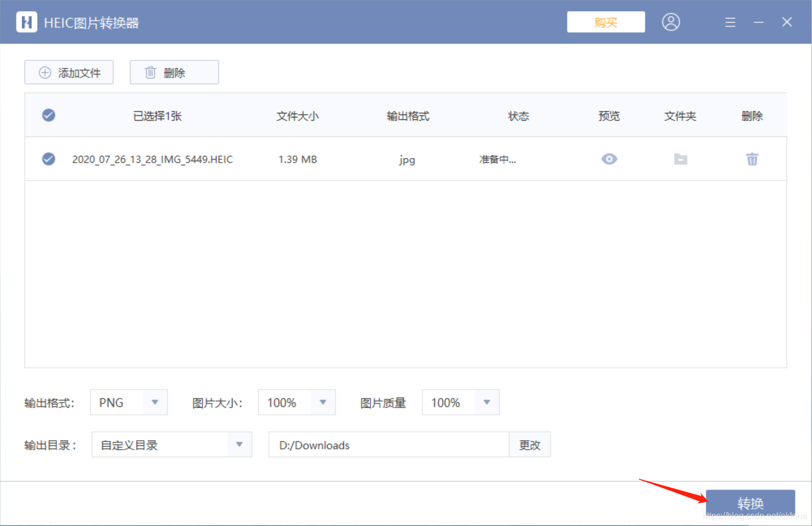
Task: Click the 添加文件 add file button
Action: (69, 72)
